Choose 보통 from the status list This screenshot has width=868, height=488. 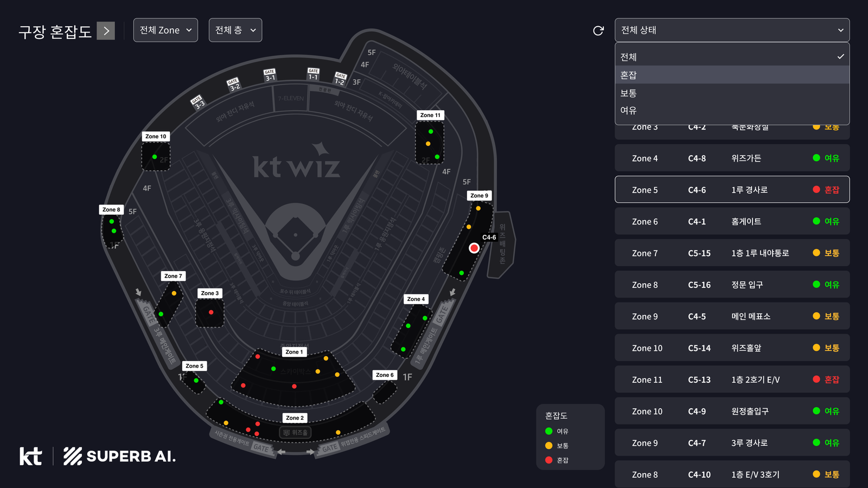(x=732, y=93)
